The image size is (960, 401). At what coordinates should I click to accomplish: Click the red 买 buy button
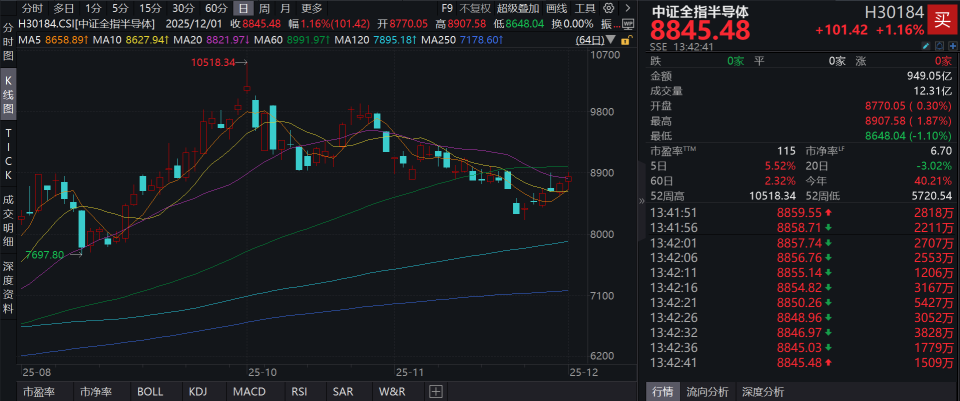pyautogui.click(x=943, y=20)
